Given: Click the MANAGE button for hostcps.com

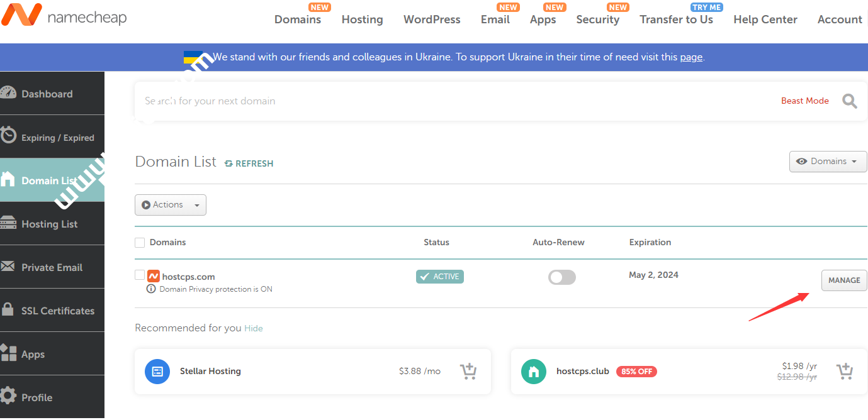Looking at the screenshot, I should pos(843,280).
